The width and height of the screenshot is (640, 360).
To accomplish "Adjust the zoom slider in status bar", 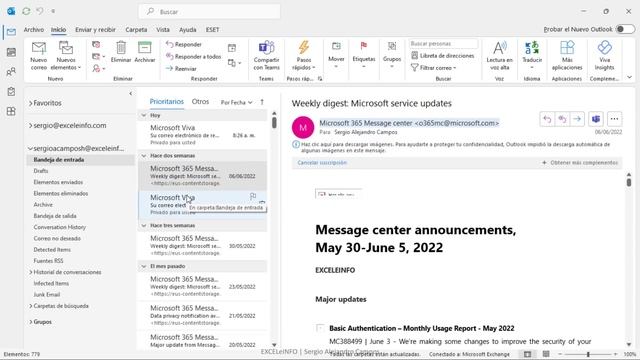I will 588,354.
